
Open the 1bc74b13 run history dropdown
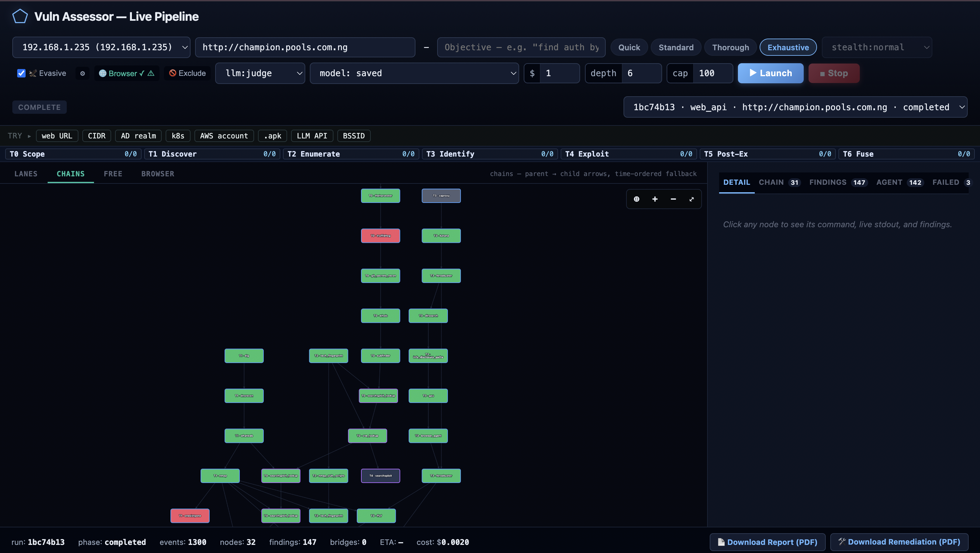point(795,107)
